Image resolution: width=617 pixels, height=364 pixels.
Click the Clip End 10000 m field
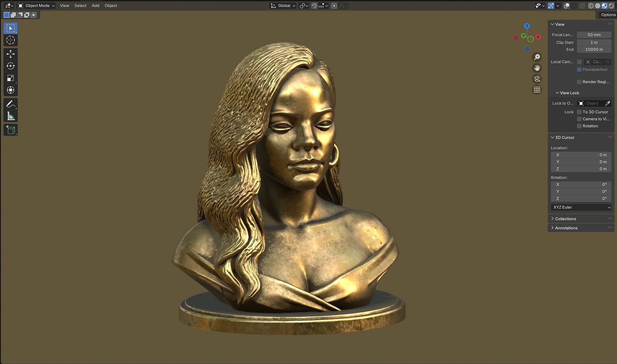pyautogui.click(x=594, y=49)
